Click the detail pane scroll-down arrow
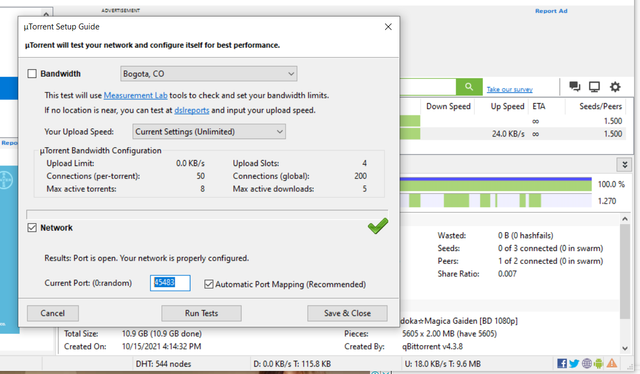The width and height of the screenshot is (640, 374). coord(625,348)
